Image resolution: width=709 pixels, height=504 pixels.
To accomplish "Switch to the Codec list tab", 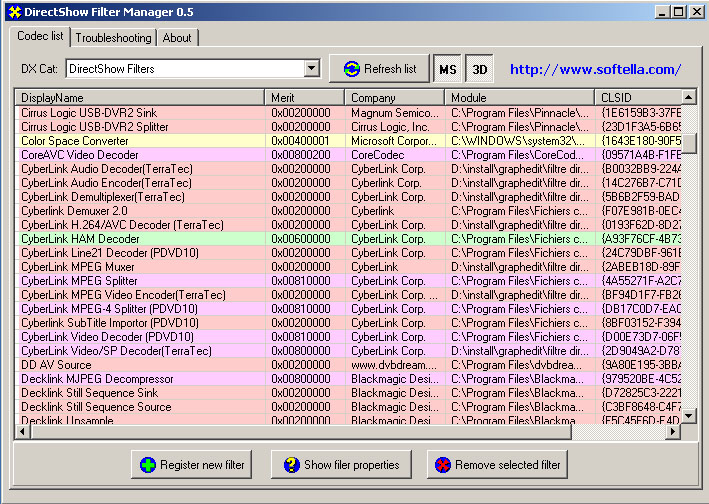I will pyautogui.click(x=40, y=36).
